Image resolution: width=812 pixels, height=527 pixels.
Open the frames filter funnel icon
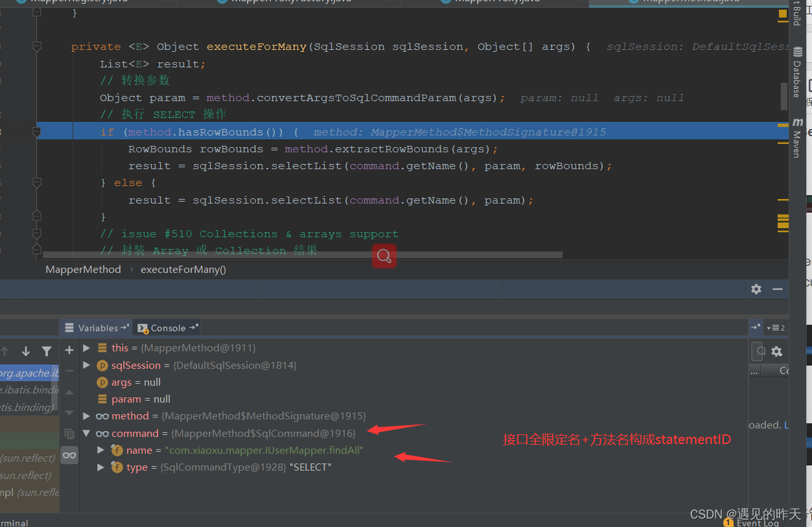click(x=47, y=351)
